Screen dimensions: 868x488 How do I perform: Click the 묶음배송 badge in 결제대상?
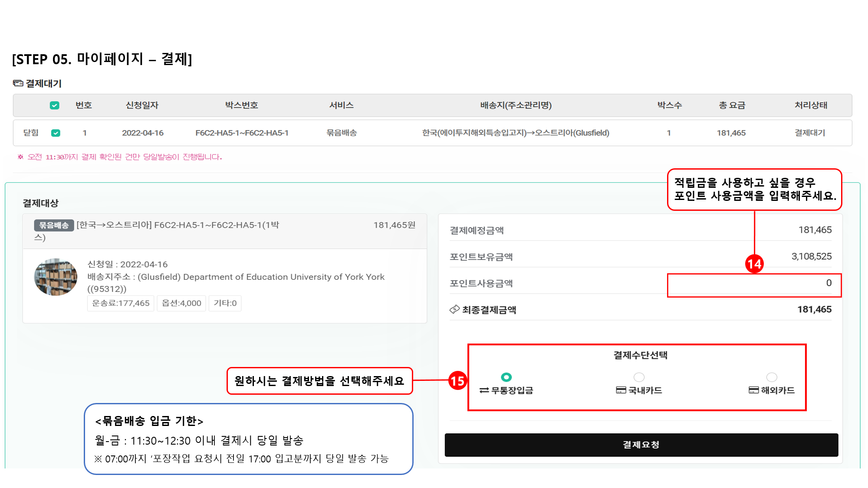click(x=54, y=225)
